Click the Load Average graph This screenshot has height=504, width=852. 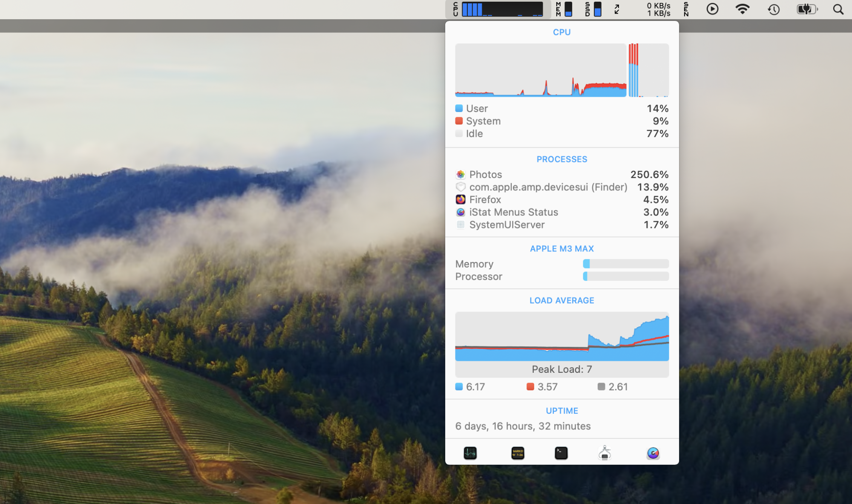tap(561, 337)
